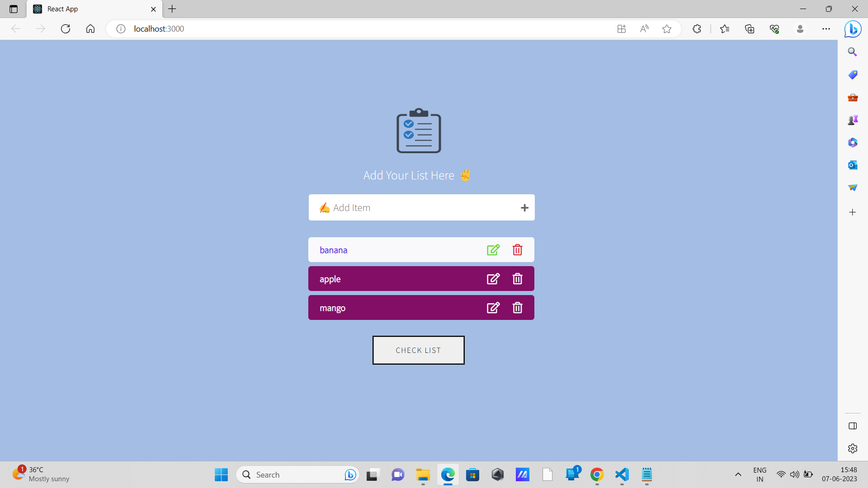Delete the apple item
This screenshot has width=868, height=488.
(517, 278)
